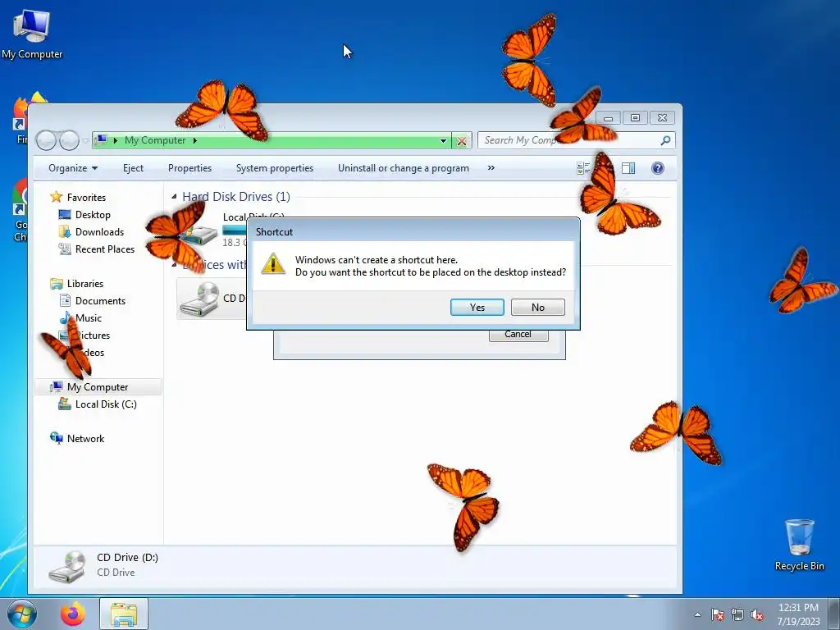840x630 pixels.
Task: Click the Desktop icon in sidebar
Action: pyautogui.click(x=65, y=214)
